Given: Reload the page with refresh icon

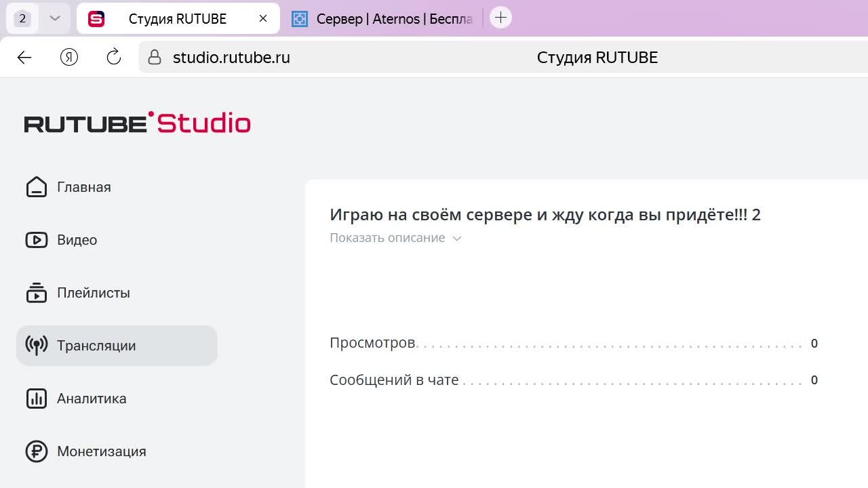Looking at the screenshot, I should point(114,58).
